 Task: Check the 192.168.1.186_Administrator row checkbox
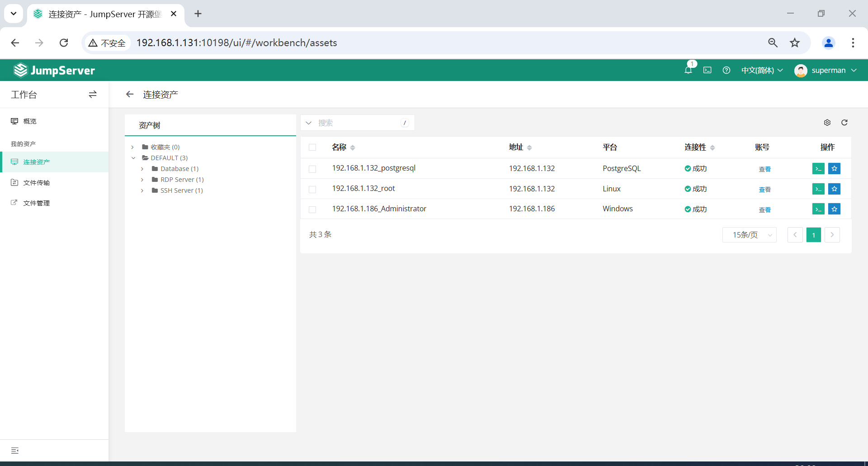[312, 209]
